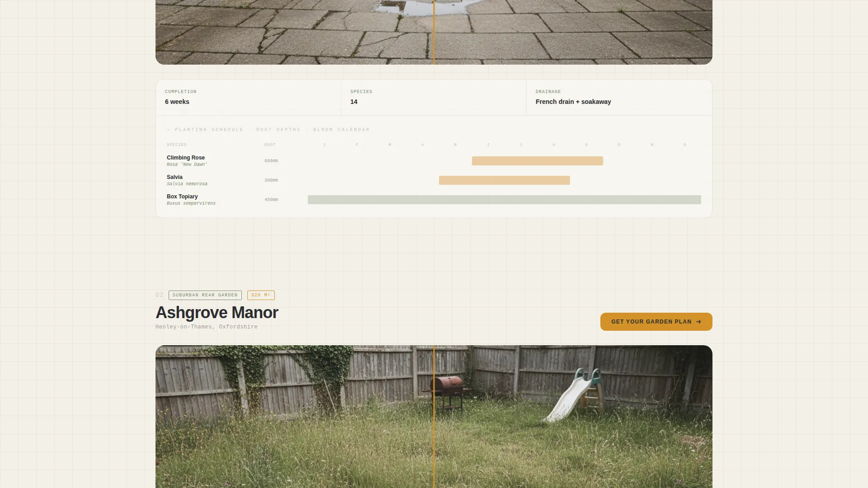Click the Box Topiary species name
868x488 pixels.
pos(182,197)
